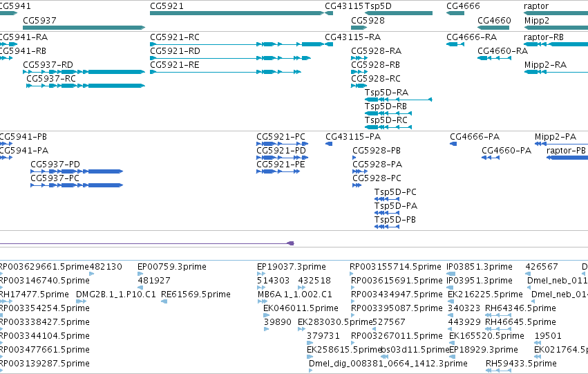Click raptor-RB transcript label
The height and width of the screenshot is (374, 588).
pos(544,37)
